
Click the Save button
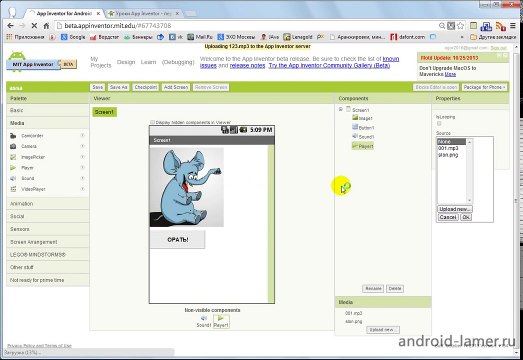(x=97, y=87)
